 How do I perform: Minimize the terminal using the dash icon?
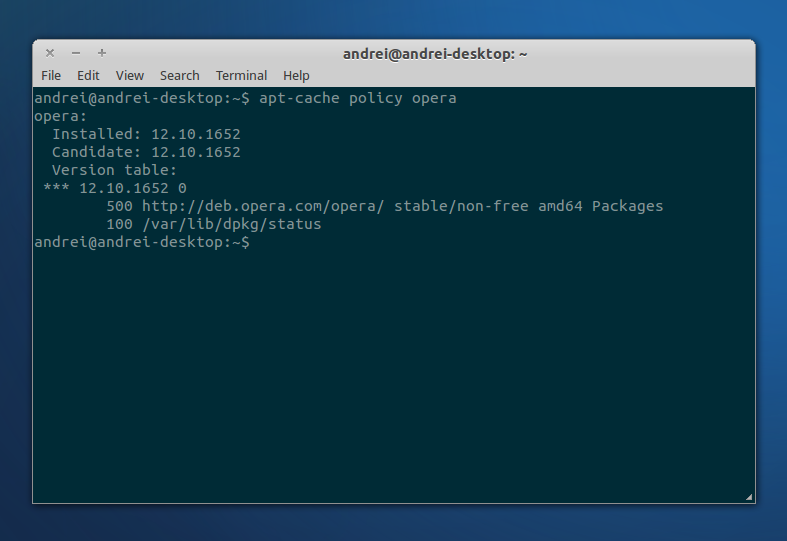pos(76,53)
